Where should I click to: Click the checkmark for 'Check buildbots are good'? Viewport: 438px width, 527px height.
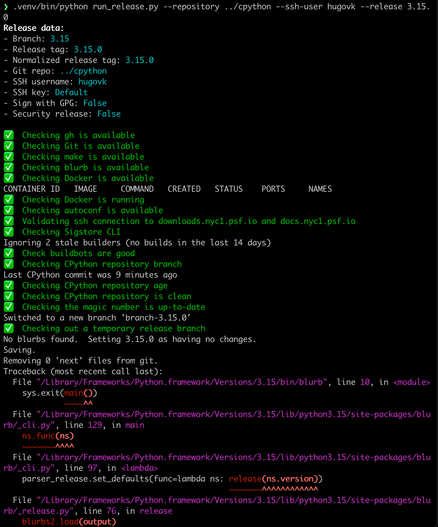coord(9,253)
